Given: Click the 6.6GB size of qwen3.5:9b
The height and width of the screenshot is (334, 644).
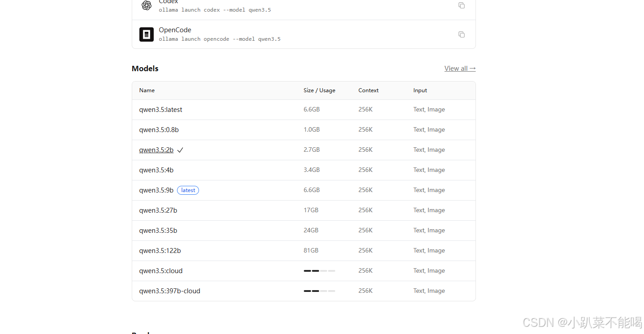Looking at the screenshot, I should pos(312,190).
